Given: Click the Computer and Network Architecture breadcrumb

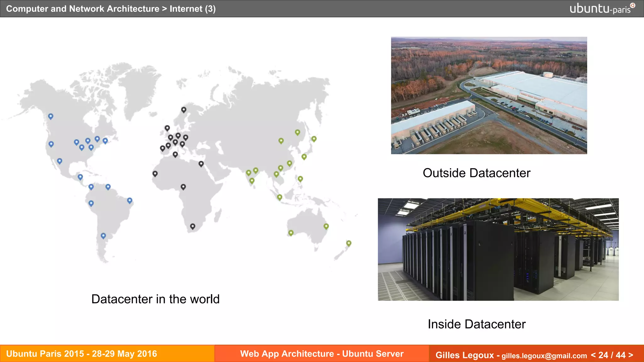Looking at the screenshot, I should (x=82, y=8).
